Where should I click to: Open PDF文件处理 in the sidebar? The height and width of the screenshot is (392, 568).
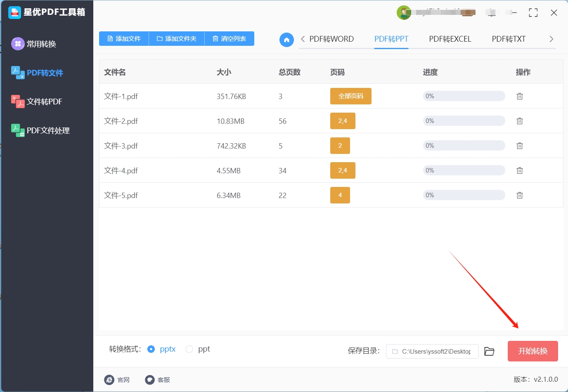pos(40,130)
